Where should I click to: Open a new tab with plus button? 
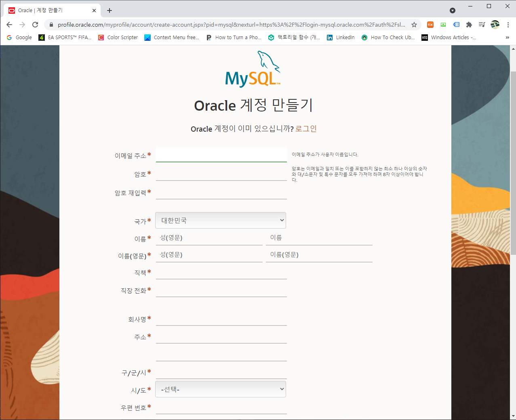[110, 10]
